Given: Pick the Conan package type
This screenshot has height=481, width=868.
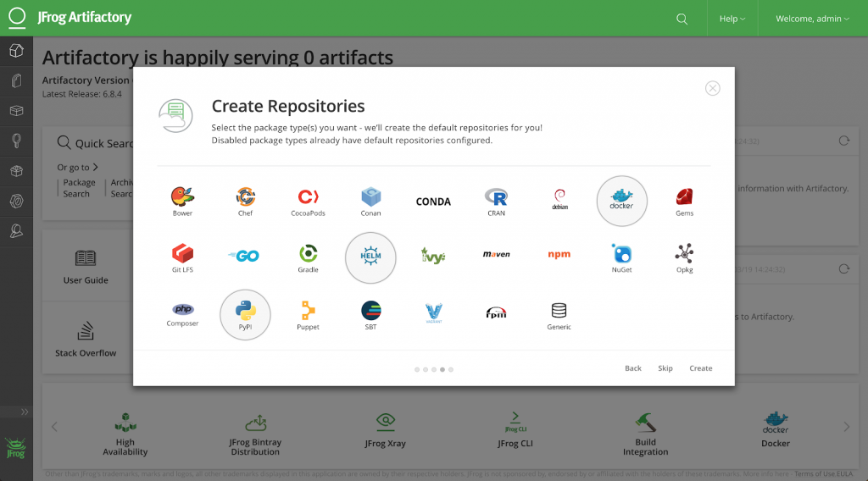Looking at the screenshot, I should pos(370,201).
